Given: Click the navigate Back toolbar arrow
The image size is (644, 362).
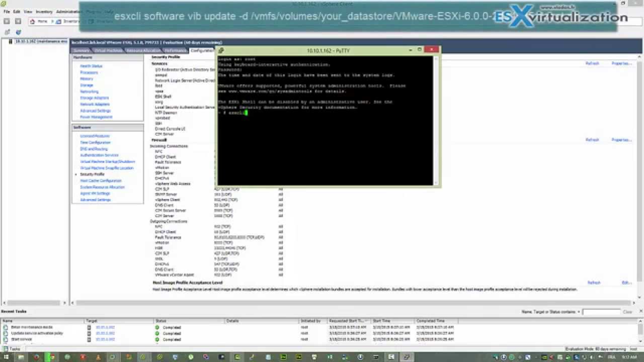Looking at the screenshot, I should point(7,21).
